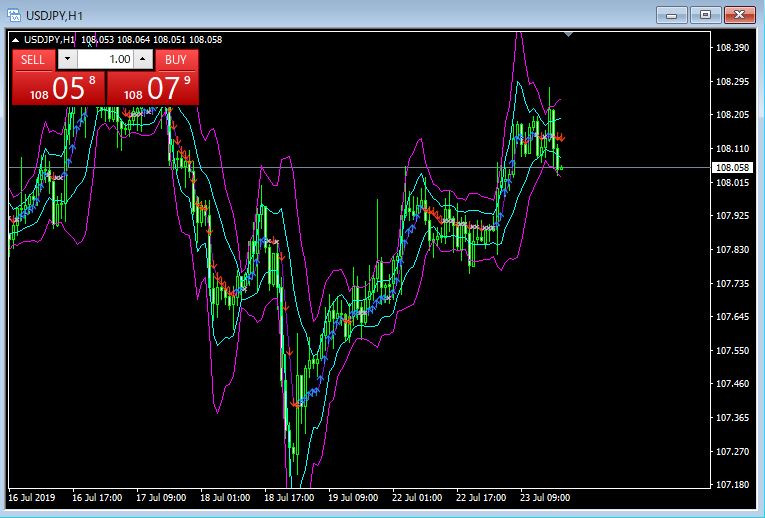Click the 107.180 price scale label
The image size is (765, 518).
pyautogui.click(x=732, y=484)
